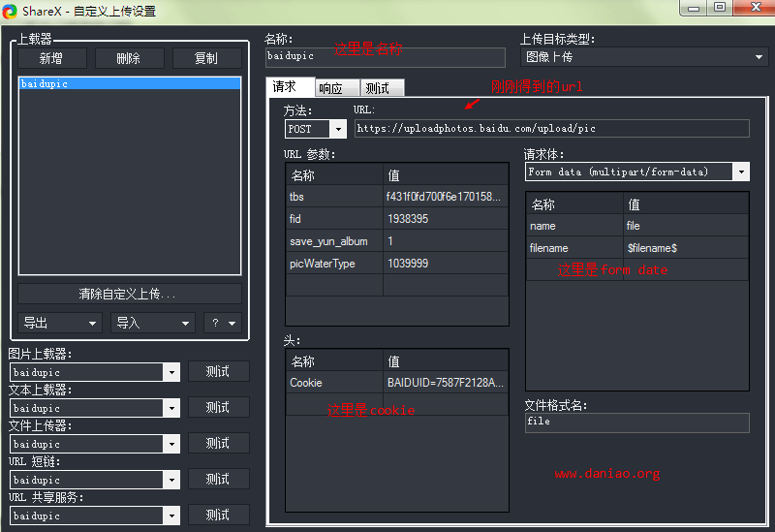Image resolution: width=775 pixels, height=532 pixels.
Task: Open the 导出 dropdown button
Action: point(60,323)
